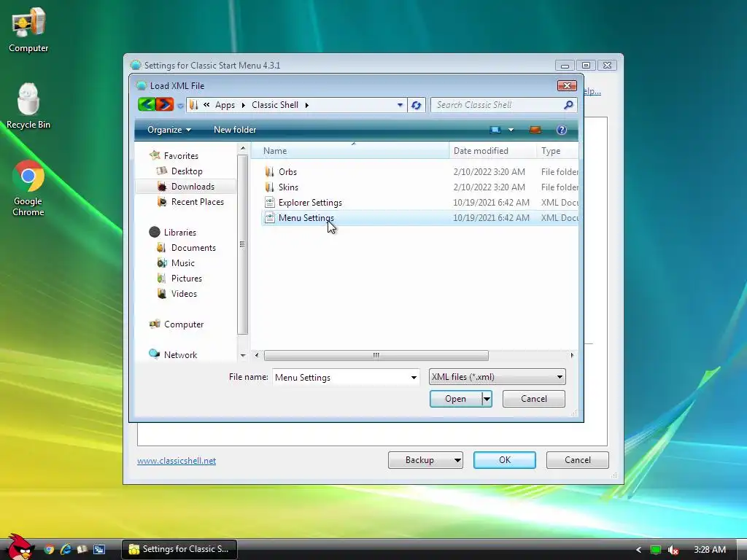This screenshot has height=560, width=747.
Task: Toggle the preview pane icon
Action: 535,130
